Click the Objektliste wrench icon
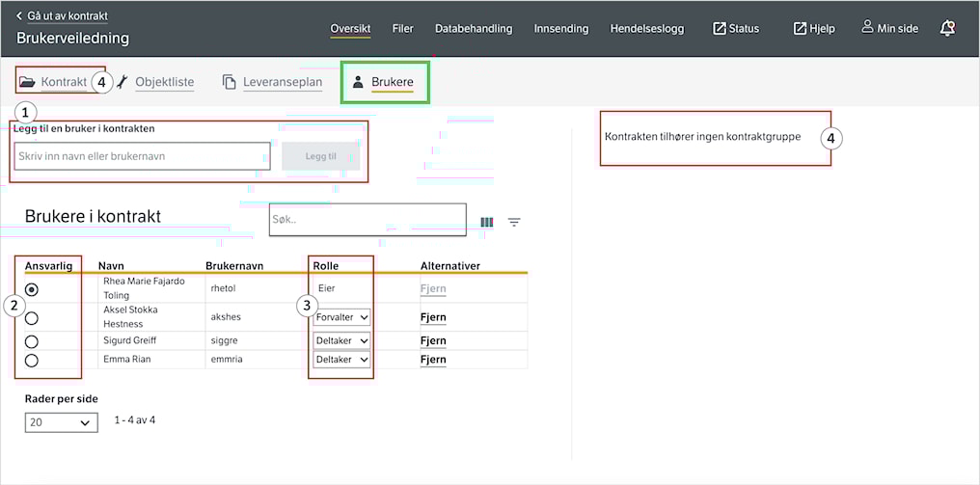Image resolution: width=980 pixels, height=485 pixels. (122, 81)
